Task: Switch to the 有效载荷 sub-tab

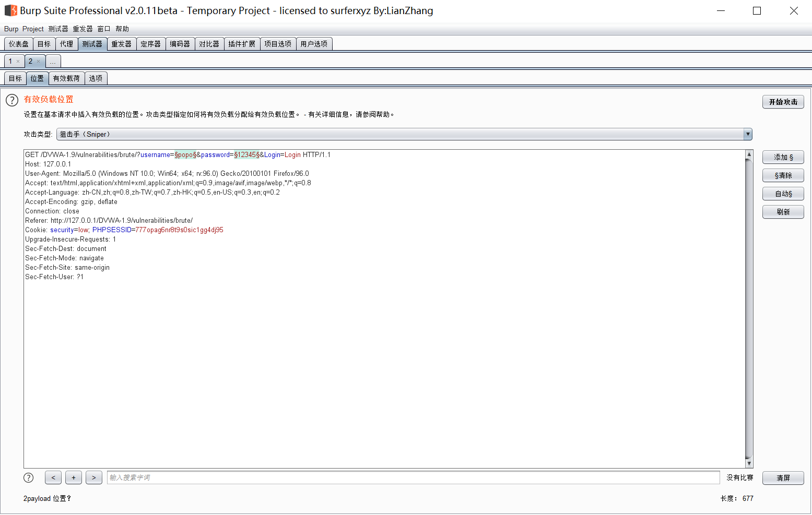Action: [x=66, y=78]
